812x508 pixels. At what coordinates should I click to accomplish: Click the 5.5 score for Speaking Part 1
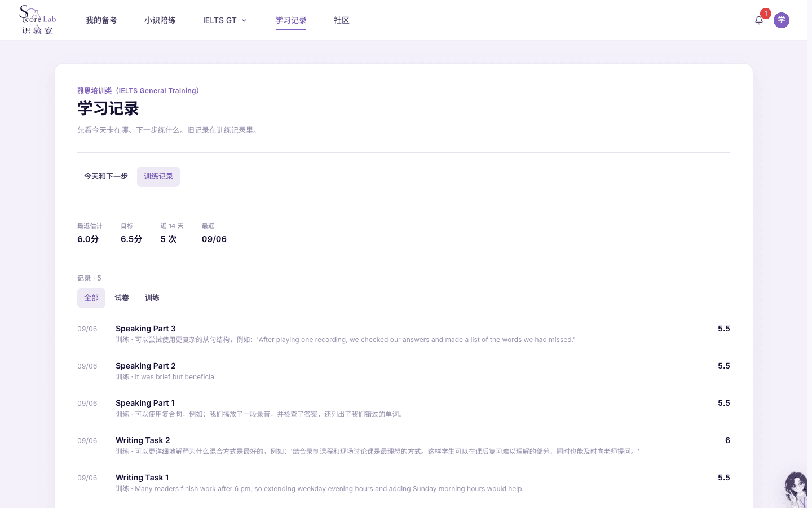click(724, 403)
